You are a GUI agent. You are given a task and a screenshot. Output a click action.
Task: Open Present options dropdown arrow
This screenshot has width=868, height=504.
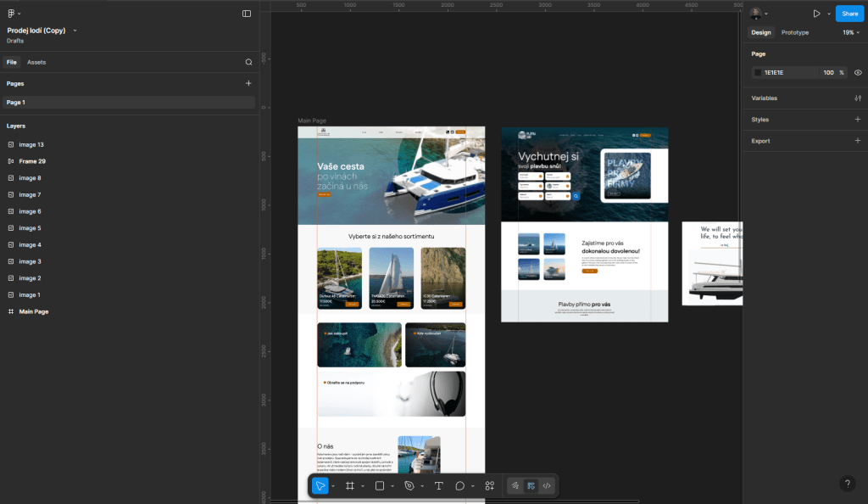click(x=829, y=14)
